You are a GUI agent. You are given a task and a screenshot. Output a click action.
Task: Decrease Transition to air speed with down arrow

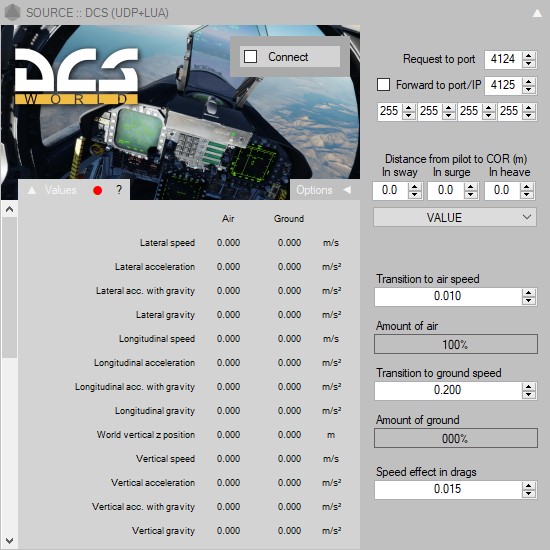click(529, 301)
